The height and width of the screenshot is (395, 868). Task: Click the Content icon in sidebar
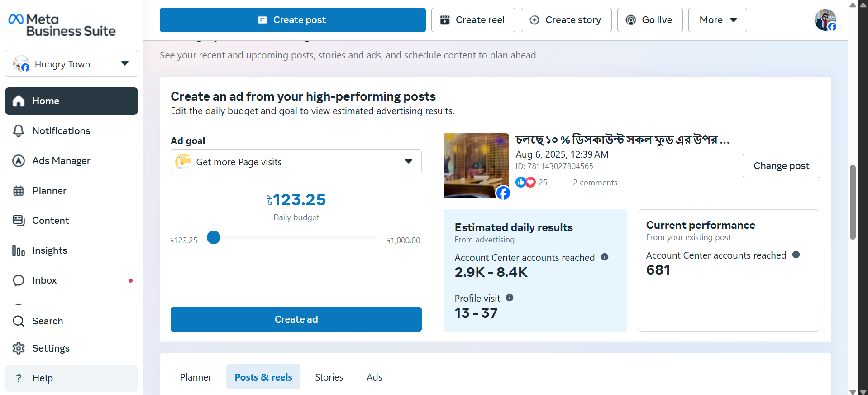19,221
